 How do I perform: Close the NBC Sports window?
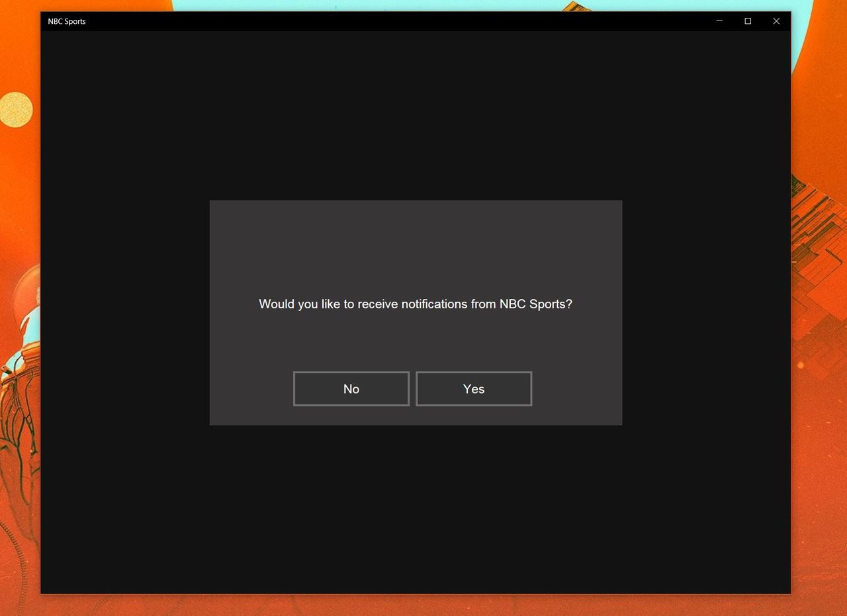[776, 21]
